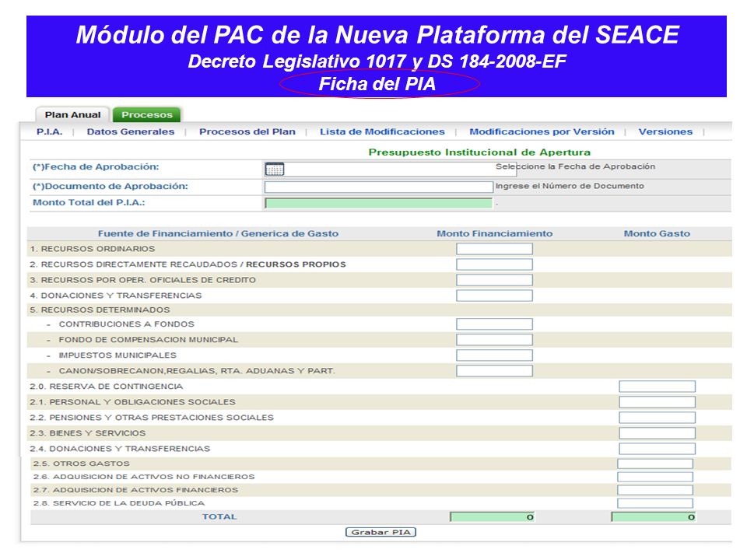The image size is (747, 560).
Task: Click 'Presupuesto Institucional de Apertura' heading
Action: (x=479, y=152)
